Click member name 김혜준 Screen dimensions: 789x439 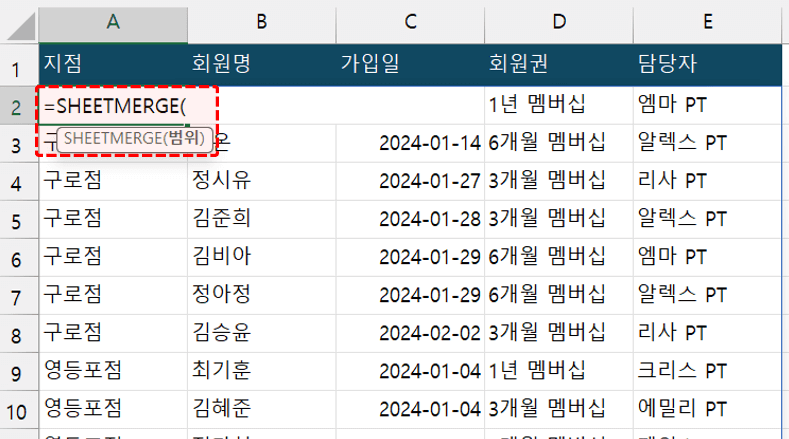point(262,410)
